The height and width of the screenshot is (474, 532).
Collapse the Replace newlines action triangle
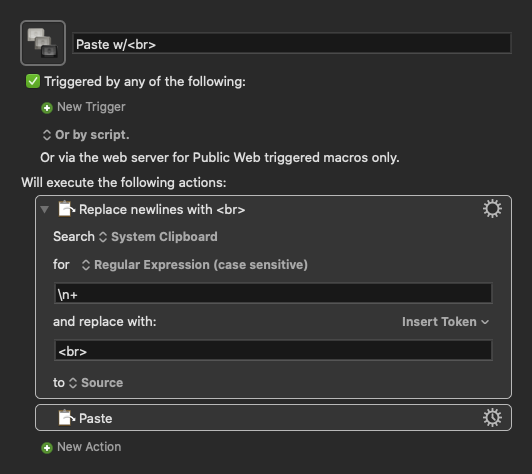pos(44,209)
